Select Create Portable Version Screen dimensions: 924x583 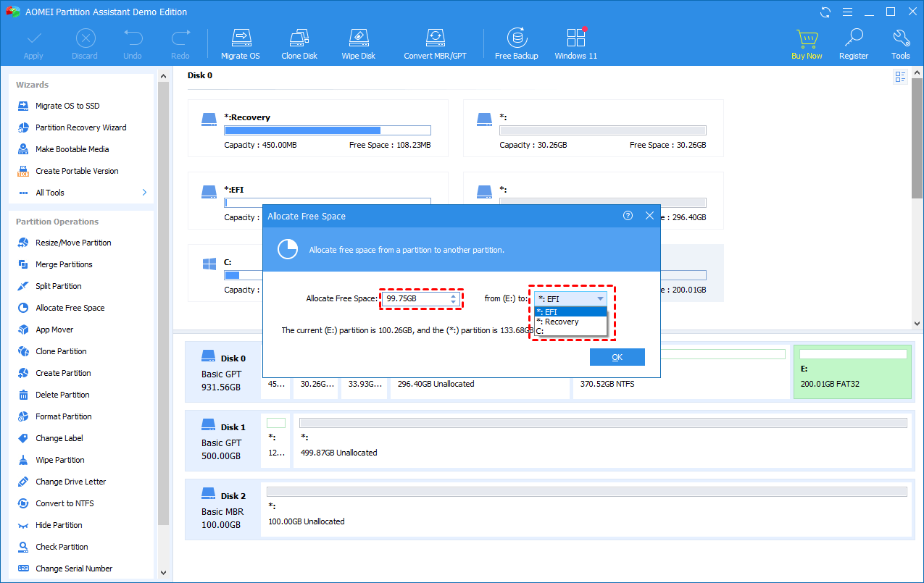click(77, 171)
